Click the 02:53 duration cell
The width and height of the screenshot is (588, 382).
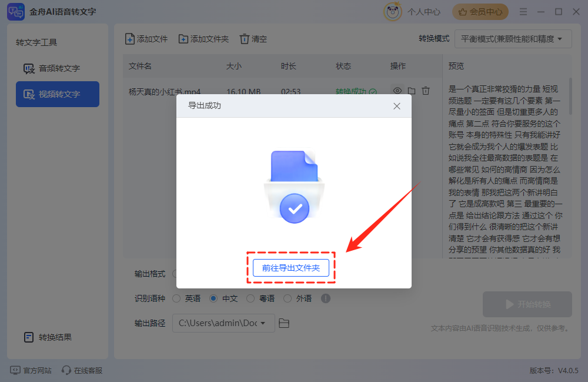pyautogui.click(x=290, y=92)
